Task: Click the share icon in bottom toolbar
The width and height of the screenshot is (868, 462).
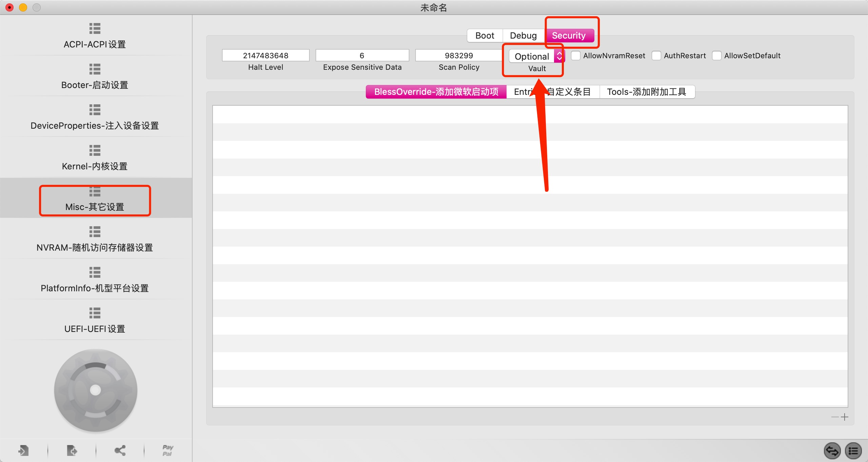Action: [120, 450]
